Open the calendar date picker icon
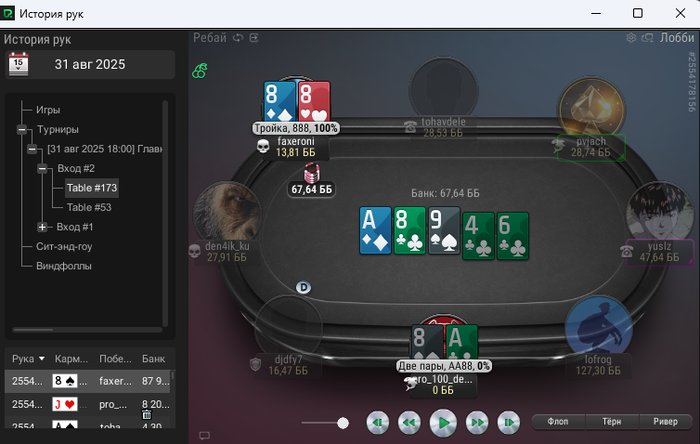The height and width of the screenshot is (444, 700). [x=18, y=64]
